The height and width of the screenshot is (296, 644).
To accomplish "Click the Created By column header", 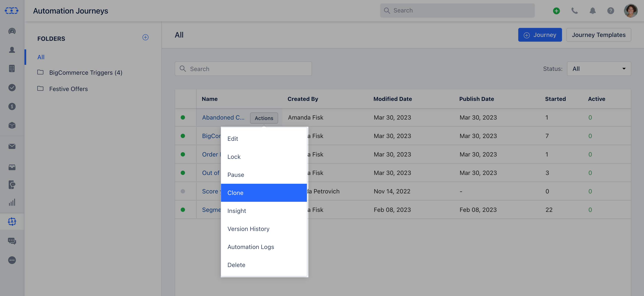I will [x=303, y=99].
